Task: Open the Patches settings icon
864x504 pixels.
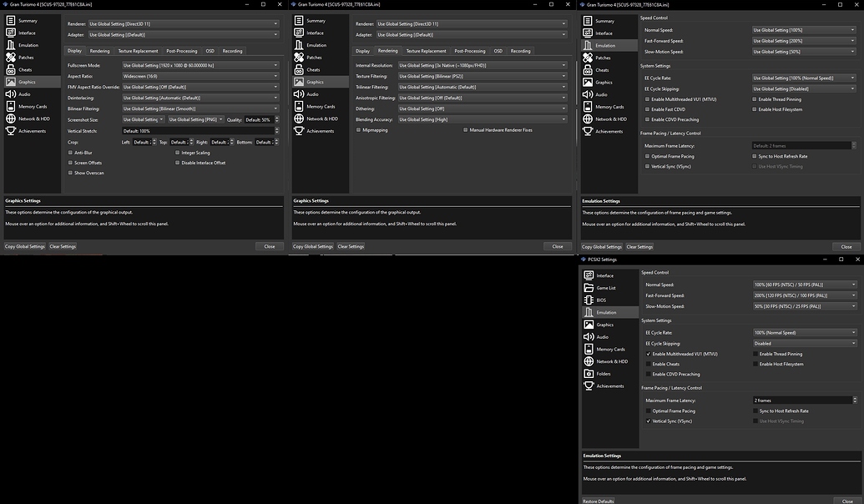Action: point(12,57)
